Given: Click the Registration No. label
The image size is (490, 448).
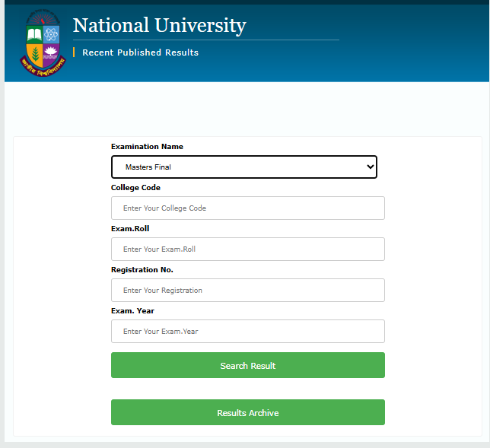Looking at the screenshot, I should [x=142, y=269].
